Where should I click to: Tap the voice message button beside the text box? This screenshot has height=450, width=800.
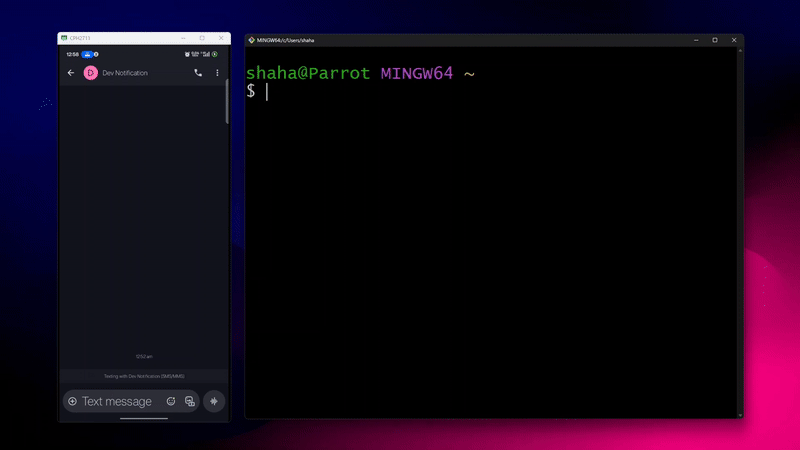click(214, 401)
